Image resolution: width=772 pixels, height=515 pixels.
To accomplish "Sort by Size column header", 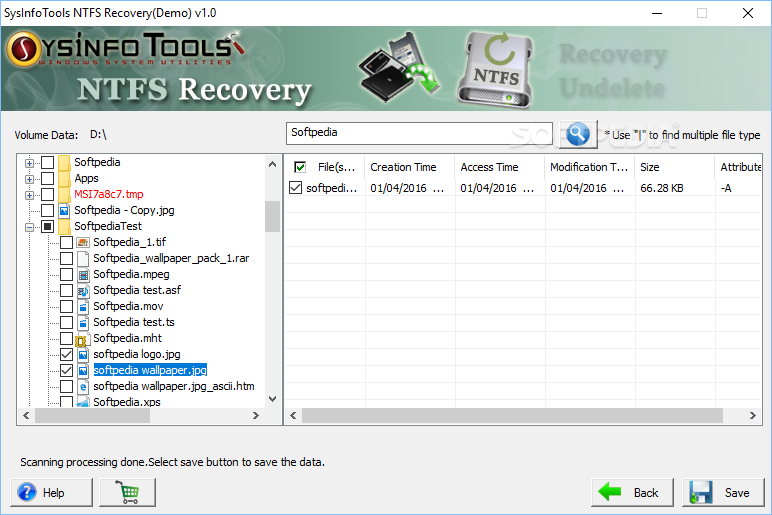I will (675, 167).
